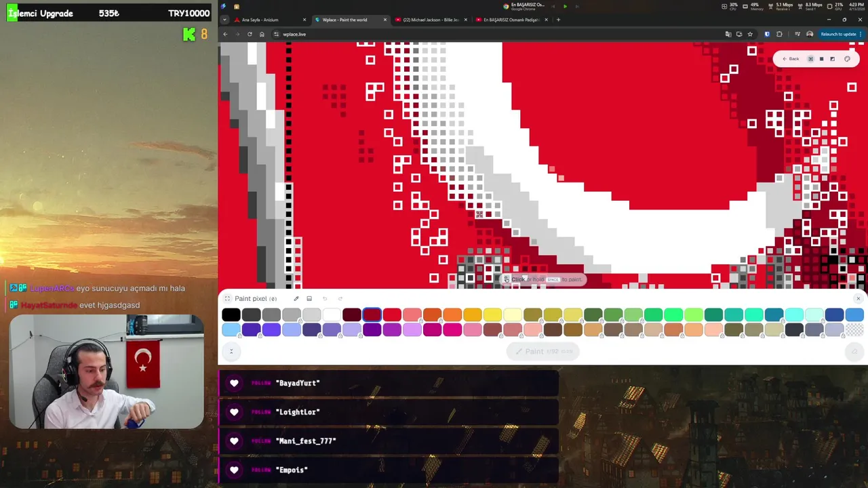The image size is (868, 488).
Task: Click the follower entry "Mani_fest_777"
Action: [388, 441]
